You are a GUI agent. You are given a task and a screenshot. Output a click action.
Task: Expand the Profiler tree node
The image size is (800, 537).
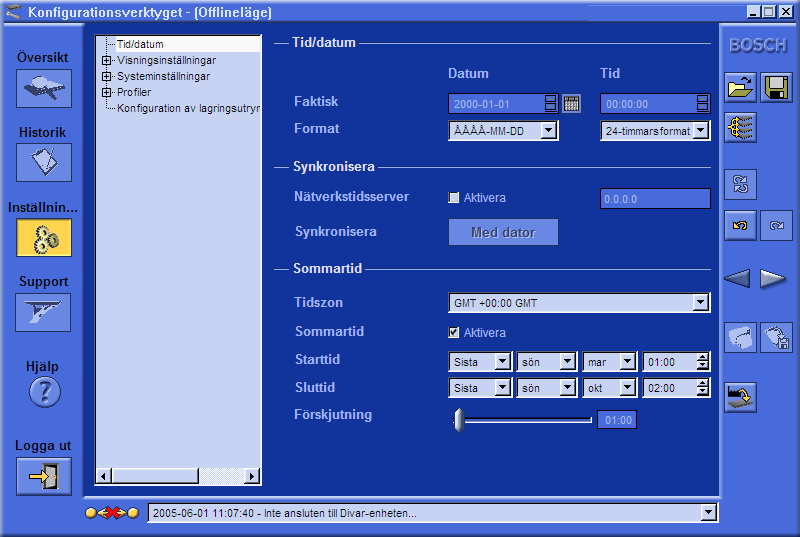(106, 92)
